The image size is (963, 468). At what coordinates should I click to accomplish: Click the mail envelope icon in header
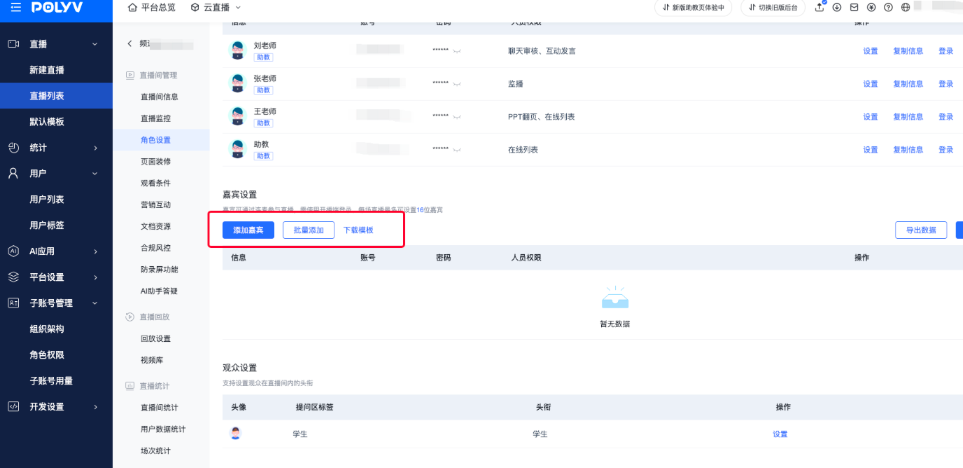[853, 7]
